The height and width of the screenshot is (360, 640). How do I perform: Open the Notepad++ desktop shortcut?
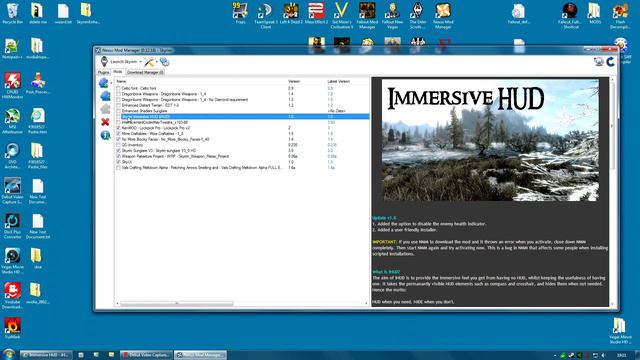tap(12, 49)
